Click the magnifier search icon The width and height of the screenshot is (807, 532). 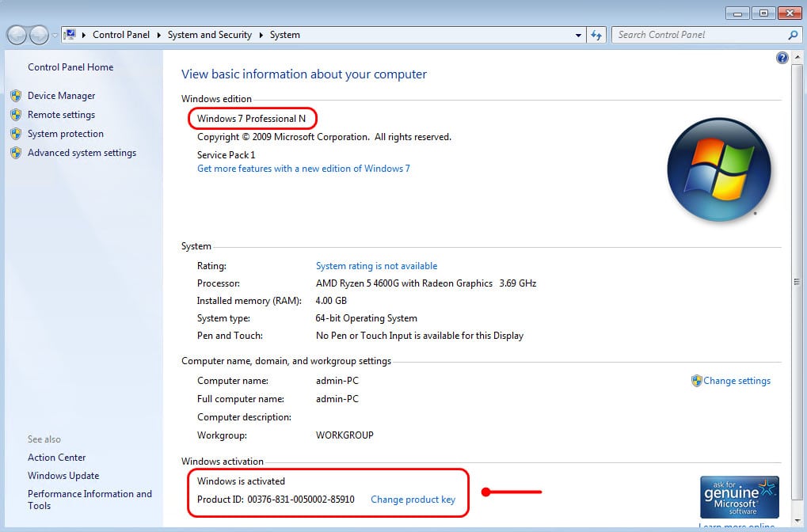[x=793, y=35]
